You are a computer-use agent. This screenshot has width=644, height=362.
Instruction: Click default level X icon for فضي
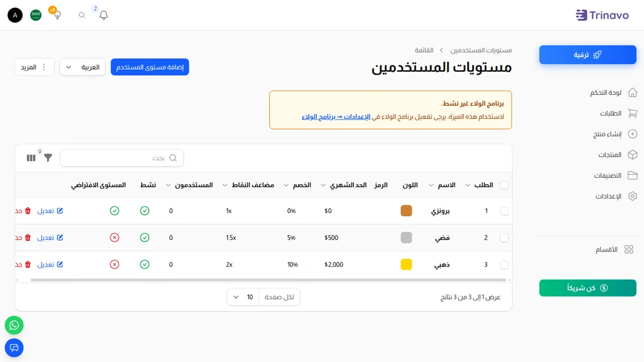(114, 238)
